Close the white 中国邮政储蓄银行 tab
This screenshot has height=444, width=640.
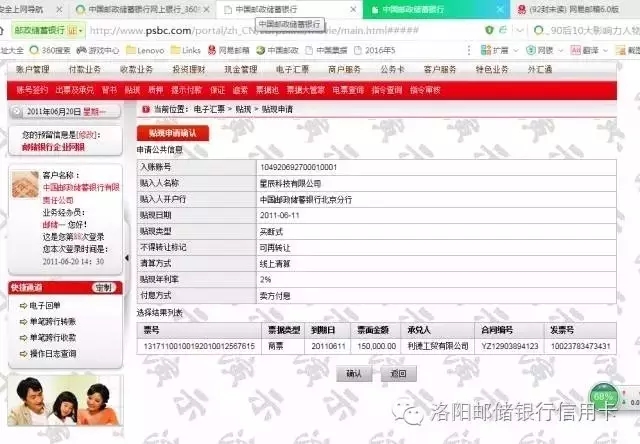pos(353,9)
